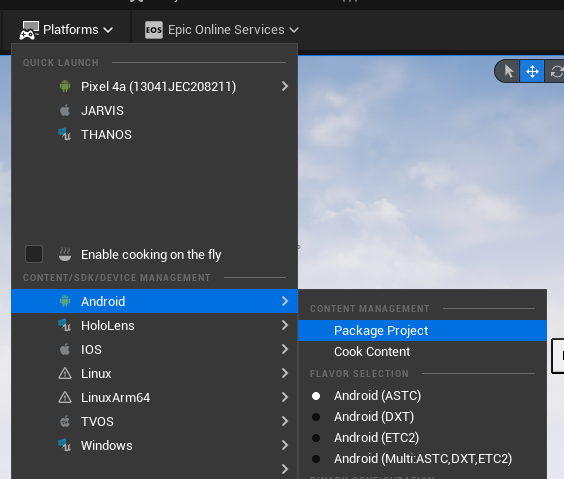Open the IOS platform submenu
This screenshot has width=564, height=479.
pyautogui.click(x=155, y=350)
